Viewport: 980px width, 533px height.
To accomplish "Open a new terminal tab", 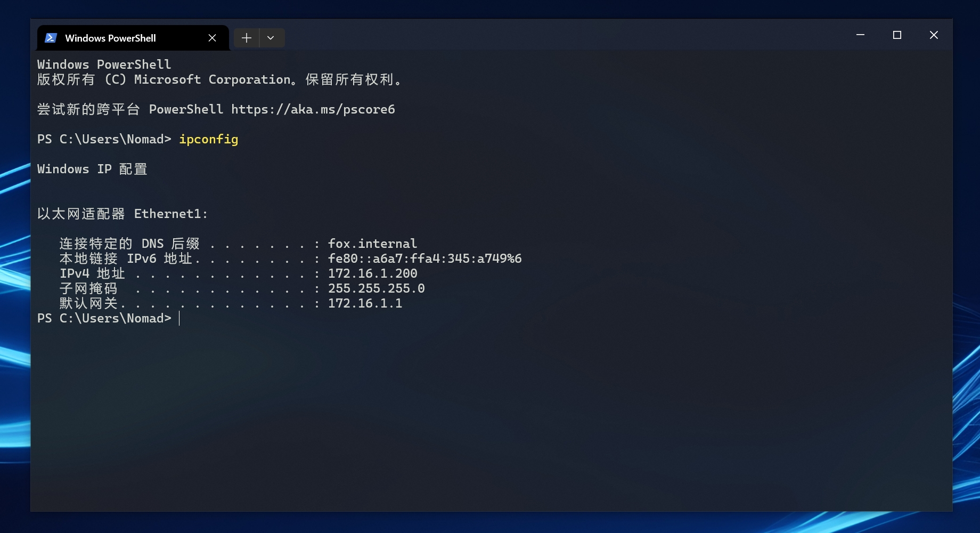I will click(x=246, y=38).
